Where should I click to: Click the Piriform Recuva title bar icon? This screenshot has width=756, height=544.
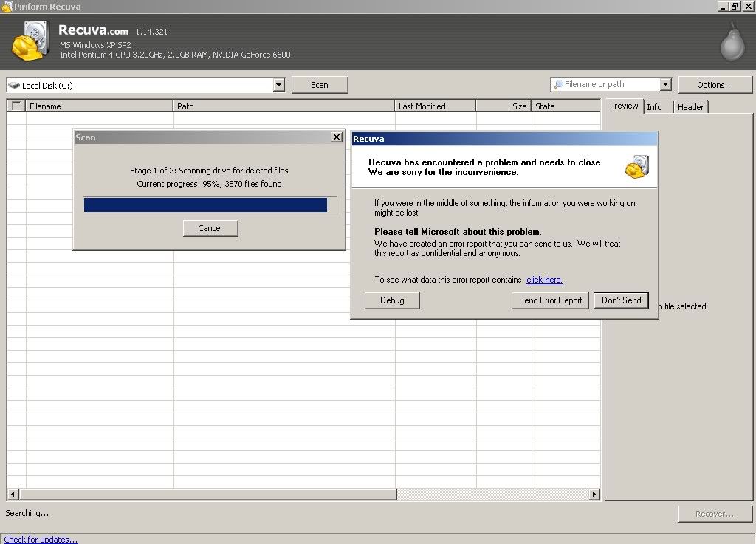pos(7,7)
